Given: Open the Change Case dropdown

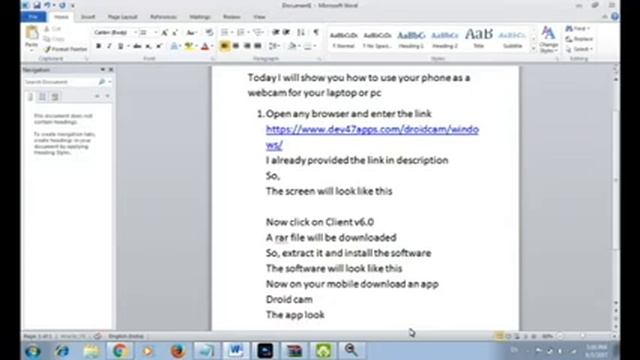Looking at the screenshot, I should [x=191, y=33].
